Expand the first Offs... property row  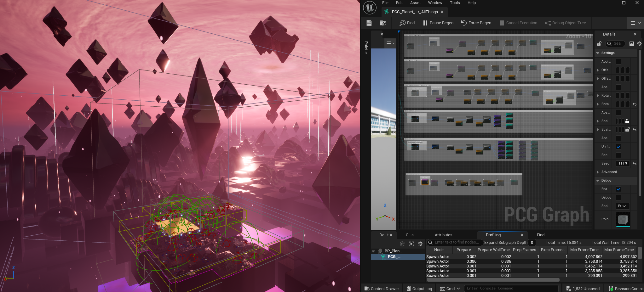[598, 70]
